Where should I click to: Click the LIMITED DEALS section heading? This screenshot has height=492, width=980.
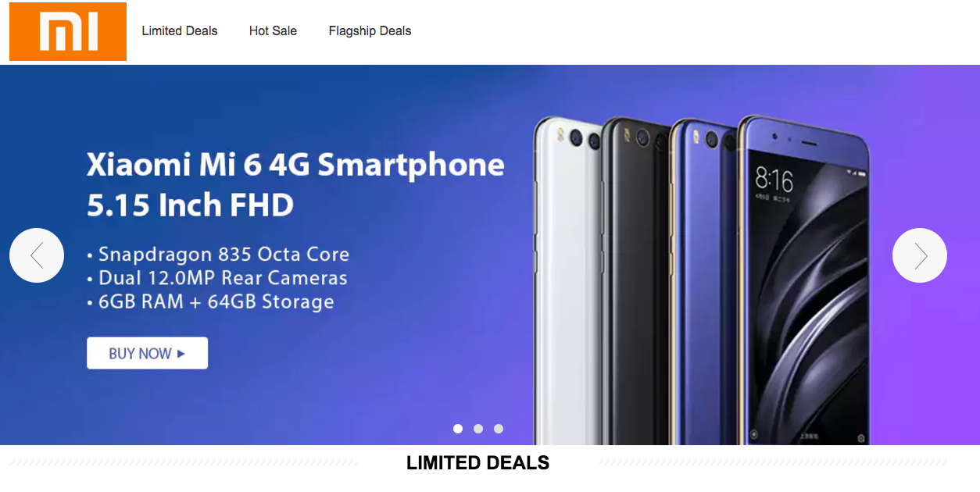pos(477,463)
